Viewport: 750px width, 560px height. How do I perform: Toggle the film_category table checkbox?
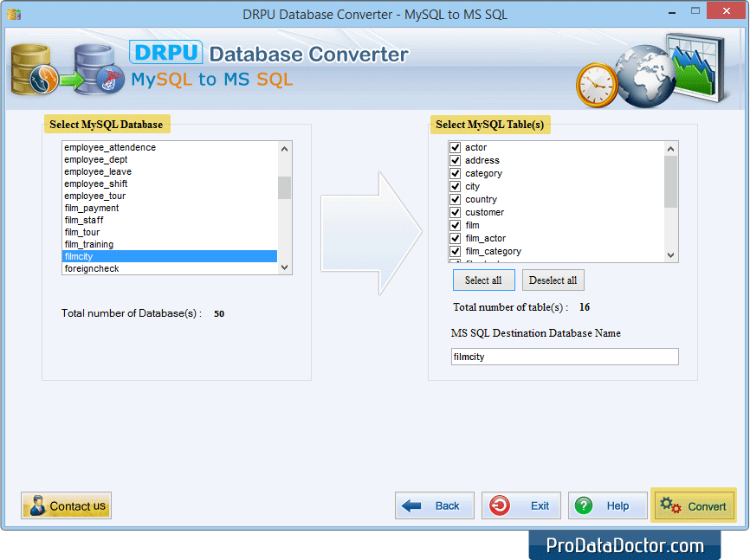click(455, 251)
